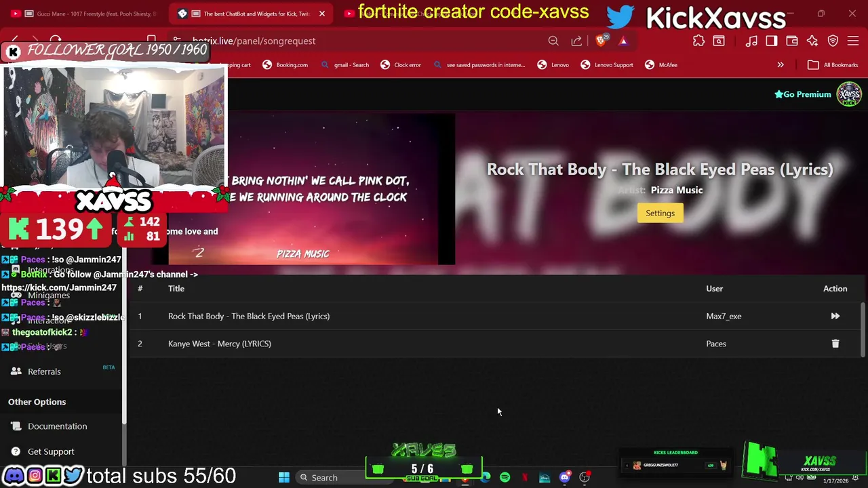This screenshot has width=868, height=488.
Task: Select the Rock That Body queue row title
Action: [x=249, y=316]
